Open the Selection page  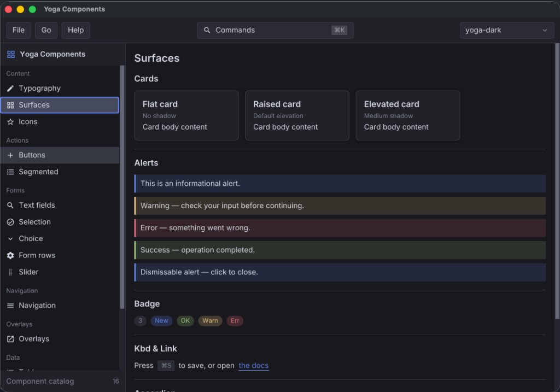(60, 222)
